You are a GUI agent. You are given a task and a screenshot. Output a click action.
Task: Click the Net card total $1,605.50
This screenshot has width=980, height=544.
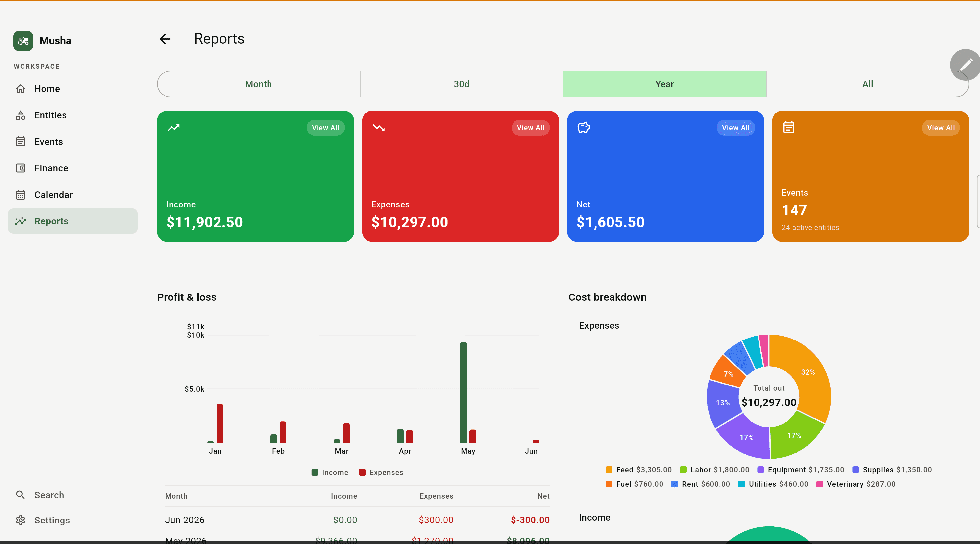(x=611, y=222)
